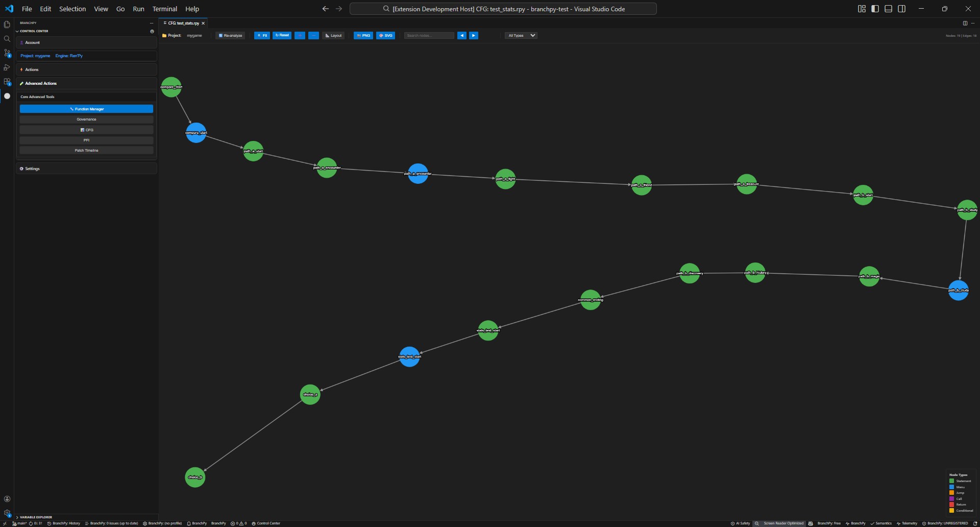Screen dimensions: 980x527
Task: Open the Explorer files icon
Action: pos(7,25)
